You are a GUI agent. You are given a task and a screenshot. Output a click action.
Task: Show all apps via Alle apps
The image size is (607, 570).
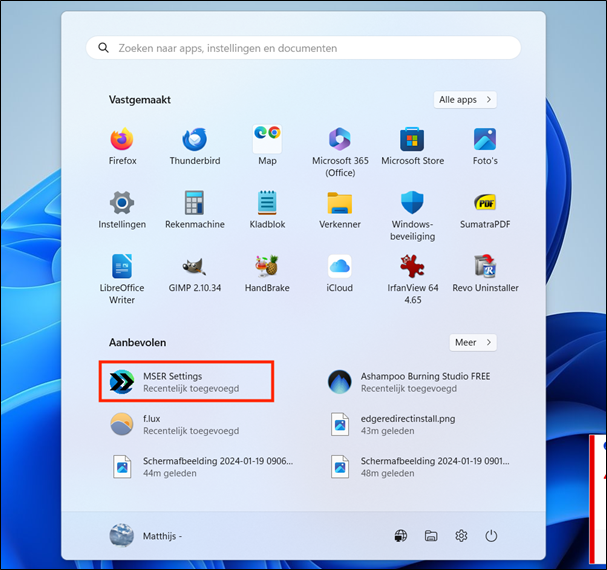click(465, 100)
